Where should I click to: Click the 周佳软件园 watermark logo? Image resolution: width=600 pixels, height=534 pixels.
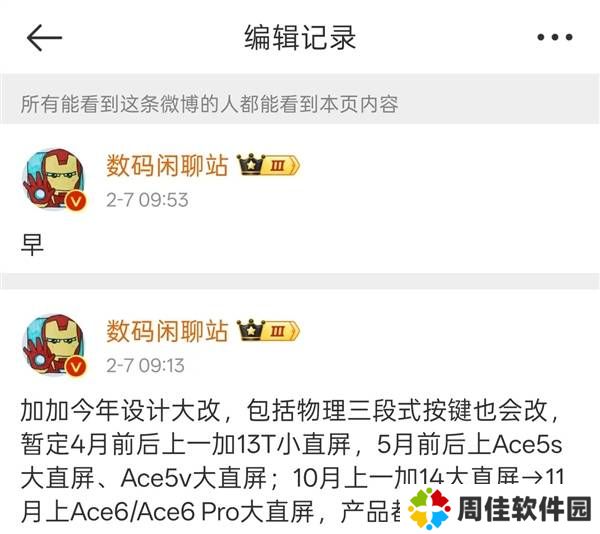(500, 509)
